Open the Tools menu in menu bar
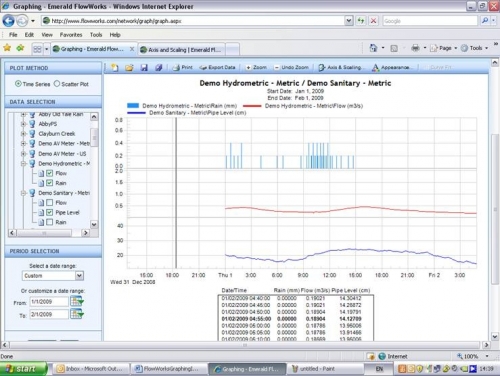The height and width of the screenshot is (376, 500). click(96, 35)
